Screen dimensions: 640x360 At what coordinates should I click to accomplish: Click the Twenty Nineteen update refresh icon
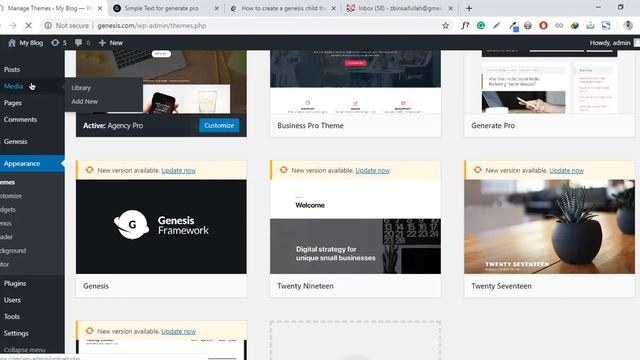click(284, 170)
